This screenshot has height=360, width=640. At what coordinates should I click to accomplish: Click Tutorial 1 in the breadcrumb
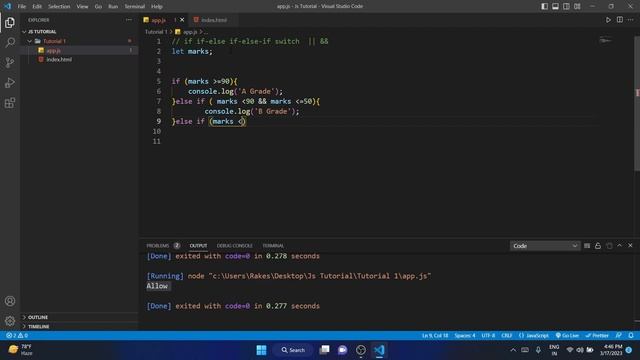(x=156, y=32)
